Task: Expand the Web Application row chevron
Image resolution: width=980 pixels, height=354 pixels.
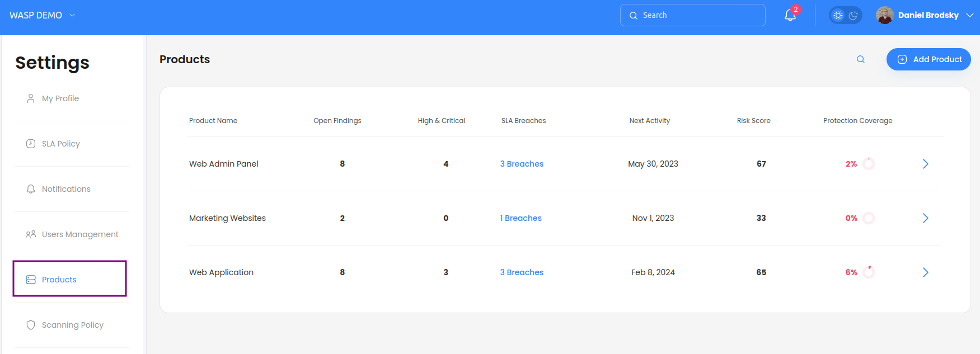Action: point(925,272)
